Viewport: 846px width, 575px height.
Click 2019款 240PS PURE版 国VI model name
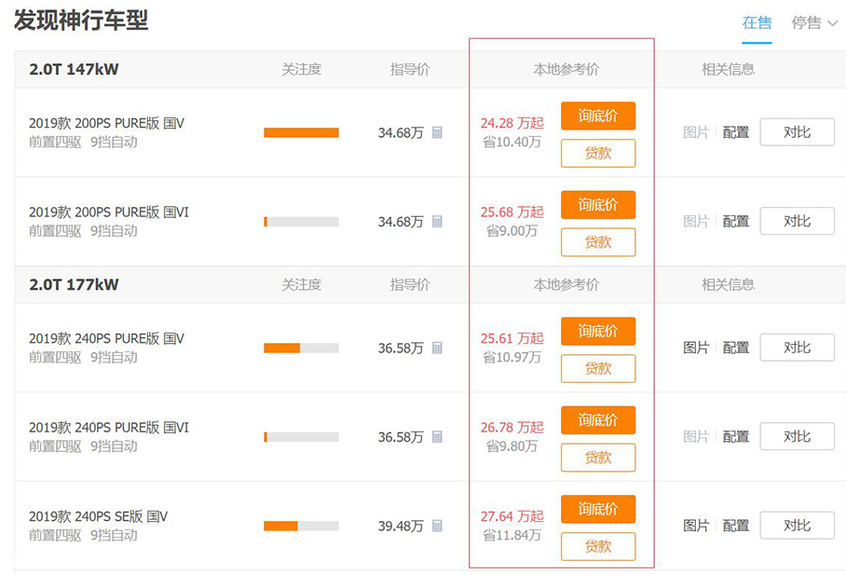tap(109, 427)
